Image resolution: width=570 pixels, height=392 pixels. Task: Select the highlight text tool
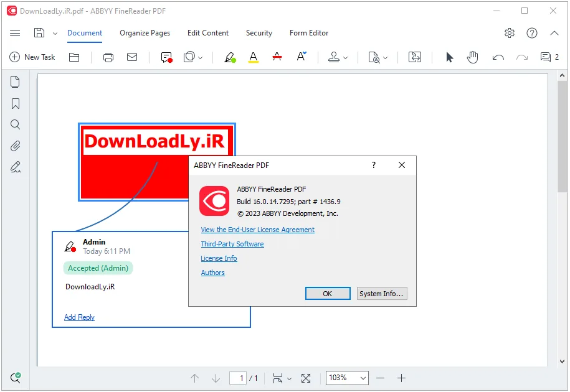230,57
